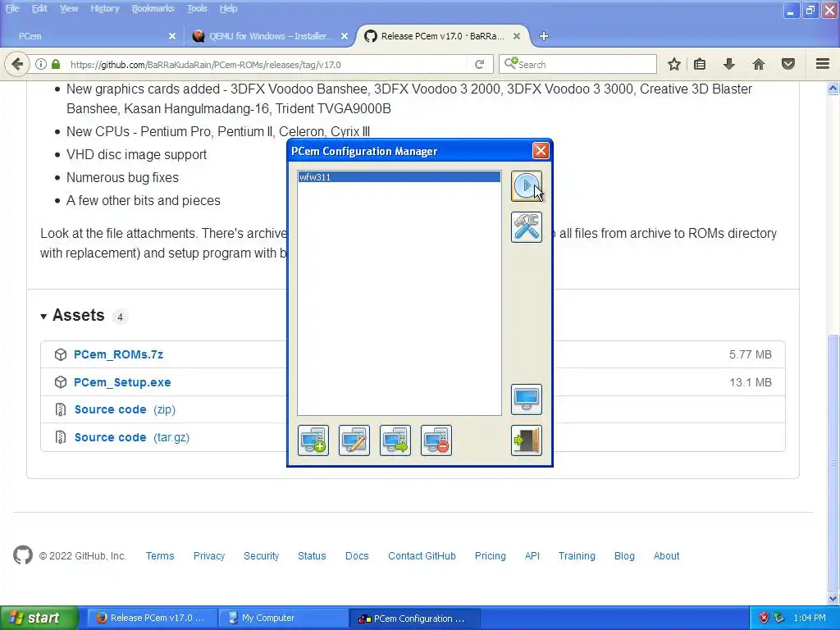Click the monitor icon in PCem Configuration Manager
This screenshot has height=630, width=840.
click(x=526, y=399)
